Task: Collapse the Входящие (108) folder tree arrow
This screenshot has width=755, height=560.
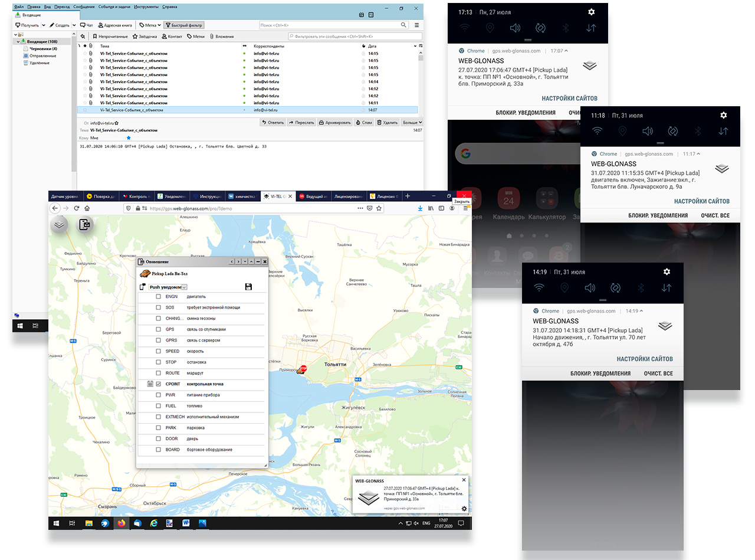Action: pyautogui.click(x=18, y=41)
